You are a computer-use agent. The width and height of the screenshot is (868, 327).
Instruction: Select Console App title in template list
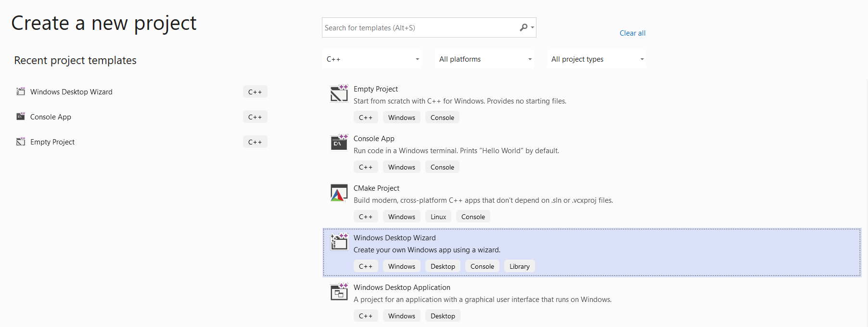tap(374, 139)
